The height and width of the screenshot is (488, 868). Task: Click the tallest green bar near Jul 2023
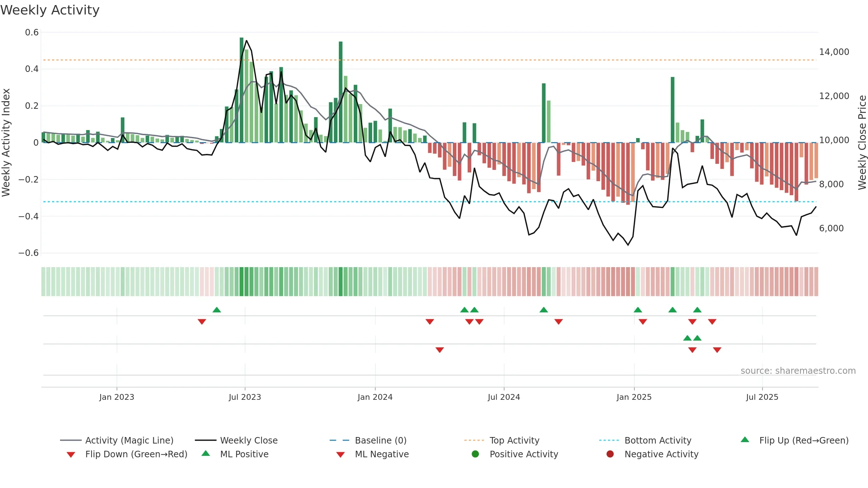[241, 90]
